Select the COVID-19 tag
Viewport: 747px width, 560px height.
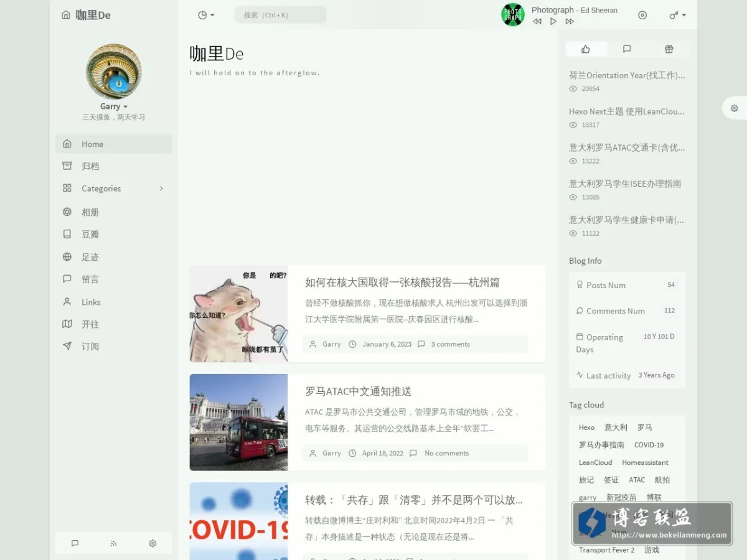coord(649,445)
